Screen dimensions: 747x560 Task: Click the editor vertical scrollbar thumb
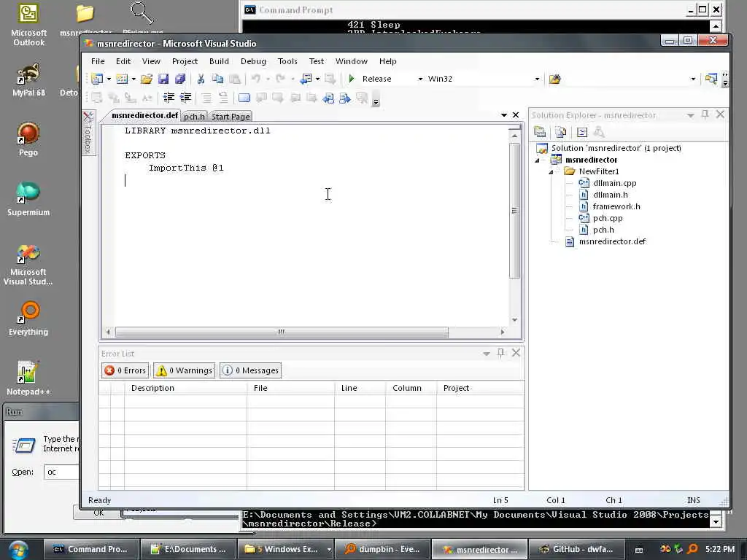(x=514, y=211)
